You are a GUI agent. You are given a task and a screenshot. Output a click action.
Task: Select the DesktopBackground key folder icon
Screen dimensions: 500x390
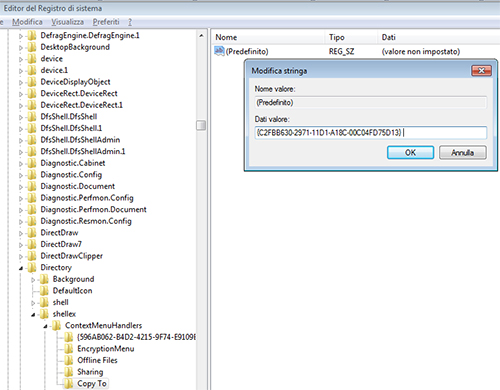(32, 47)
